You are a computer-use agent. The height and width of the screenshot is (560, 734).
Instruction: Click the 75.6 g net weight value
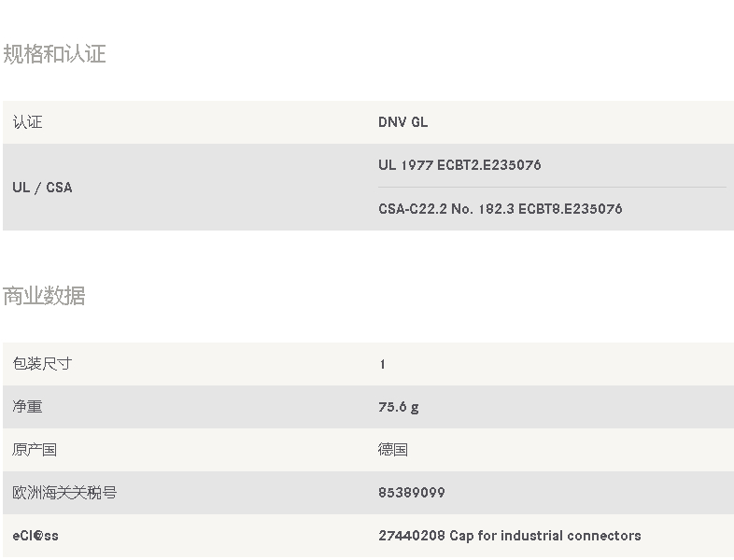399,407
